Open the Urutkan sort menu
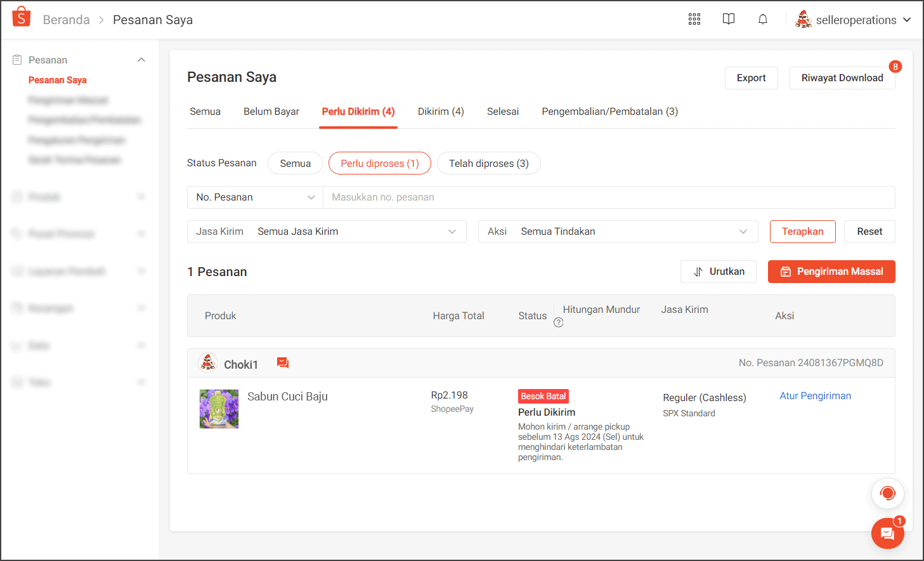 [x=719, y=272]
